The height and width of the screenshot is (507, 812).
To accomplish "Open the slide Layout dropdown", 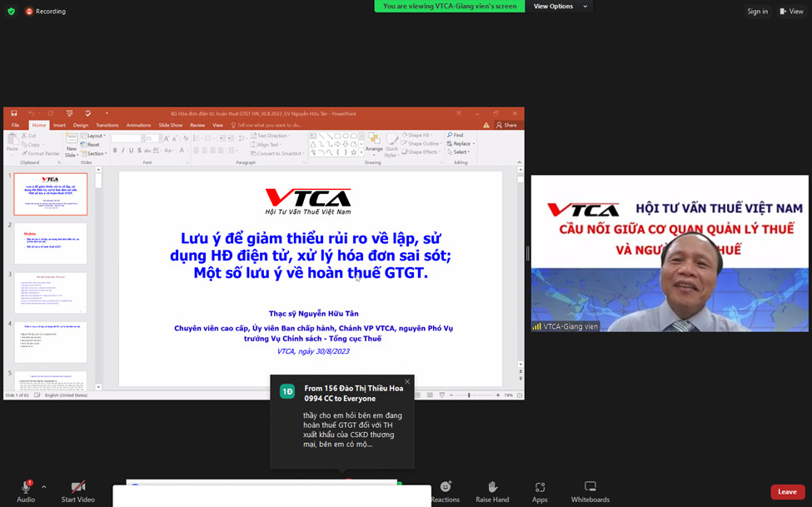I will (x=93, y=136).
